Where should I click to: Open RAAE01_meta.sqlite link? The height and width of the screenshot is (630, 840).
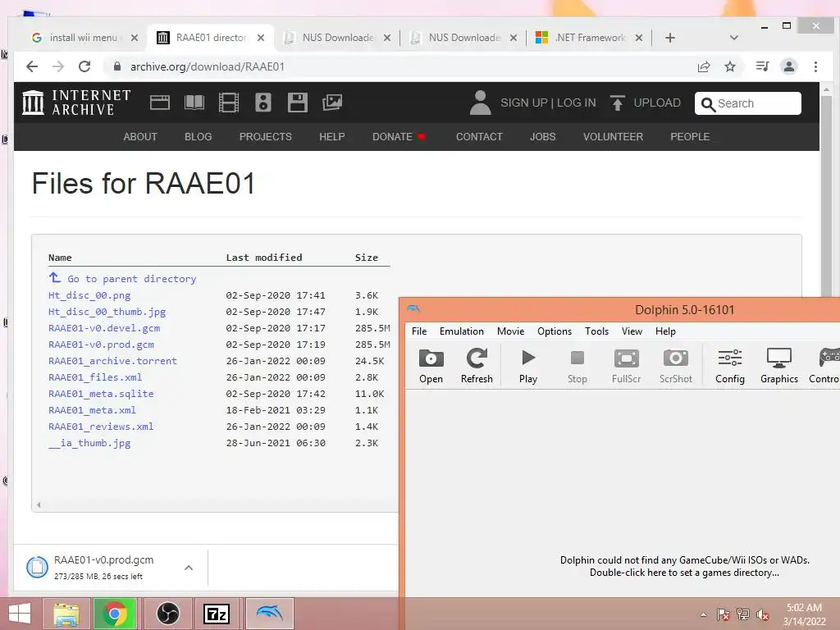click(101, 393)
